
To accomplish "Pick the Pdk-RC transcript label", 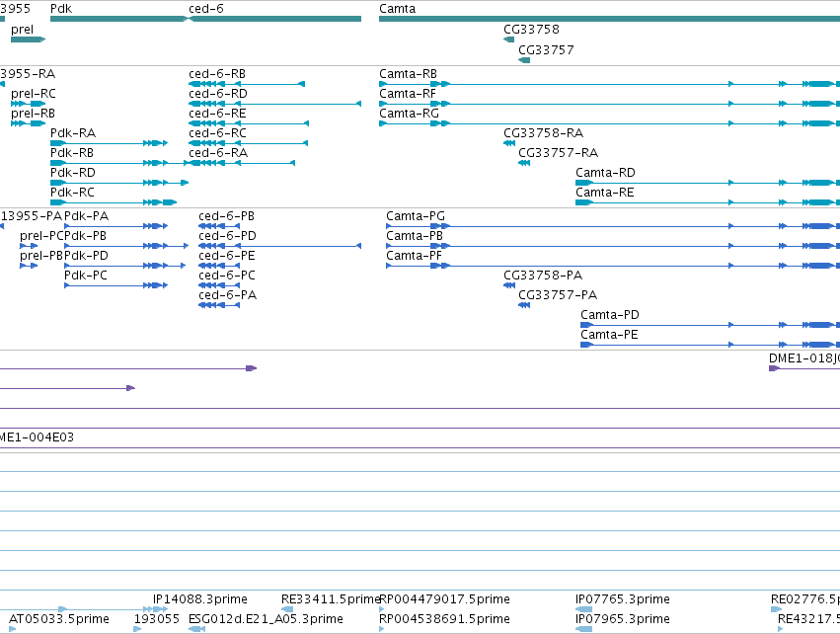I will [x=72, y=193].
